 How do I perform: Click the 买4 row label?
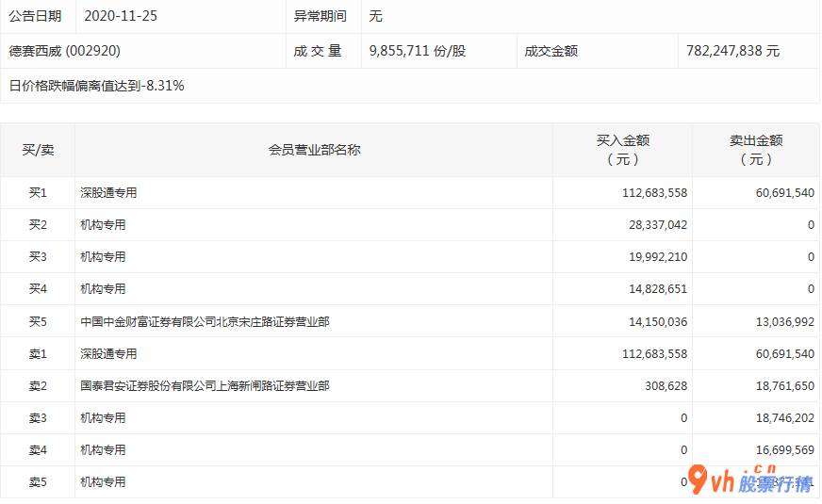tap(38, 288)
